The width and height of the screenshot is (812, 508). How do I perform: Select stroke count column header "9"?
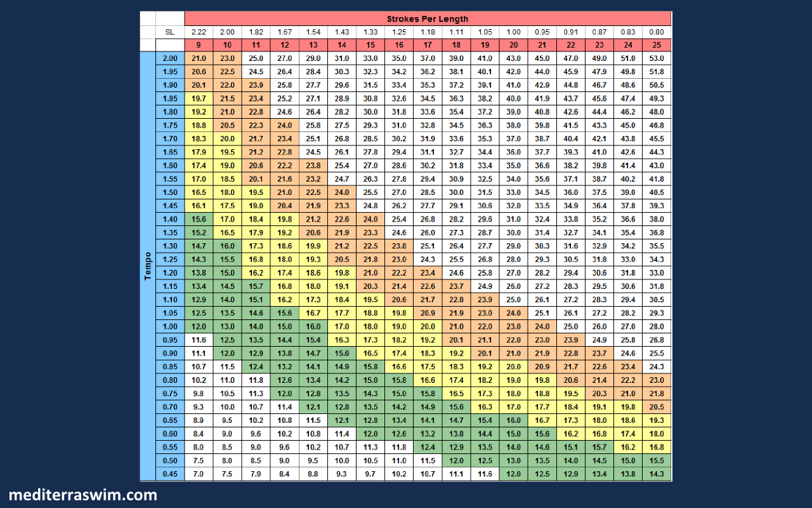(x=199, y=45)
